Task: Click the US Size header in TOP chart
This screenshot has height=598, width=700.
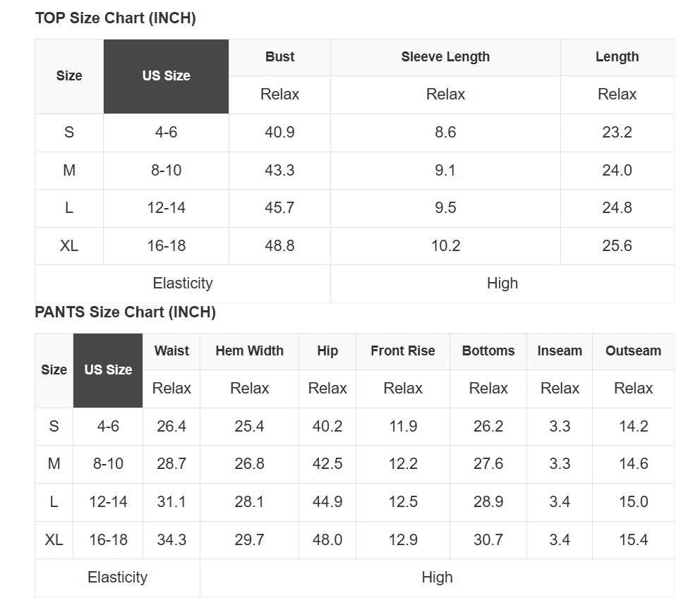Action: pyautogui.click(x=166, y=76)
